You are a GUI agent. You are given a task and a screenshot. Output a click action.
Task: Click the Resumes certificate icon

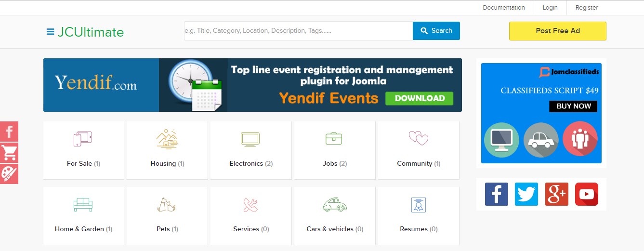(x=419, y=205)
